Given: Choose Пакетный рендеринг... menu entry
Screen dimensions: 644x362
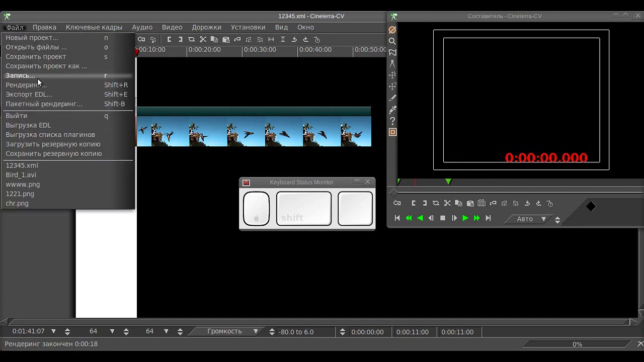Looking at the screenshot, I should point(68,104).
